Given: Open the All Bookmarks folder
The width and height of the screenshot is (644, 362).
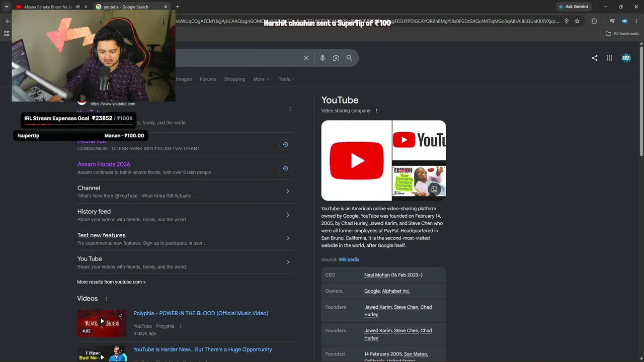Looking at the screenshot, I should (622, 34).
